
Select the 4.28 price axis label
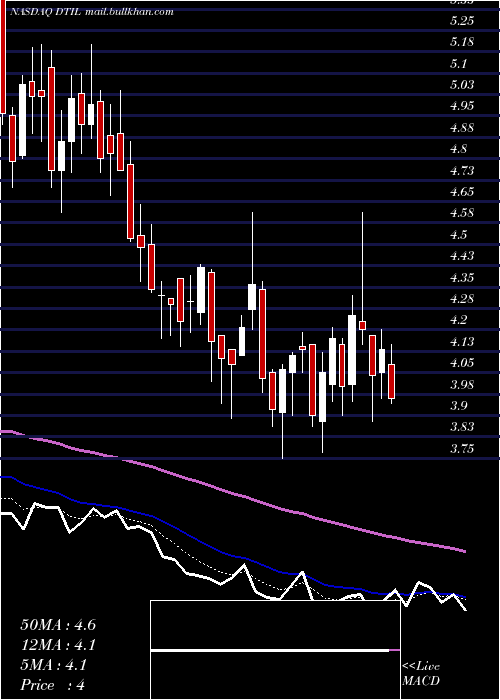tap(462, 299)
